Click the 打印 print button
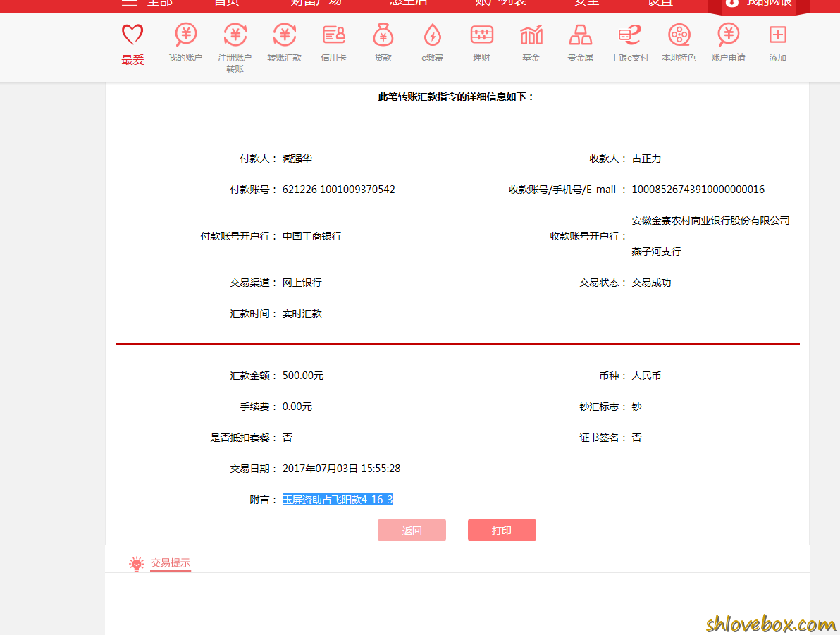 [502, 530]
